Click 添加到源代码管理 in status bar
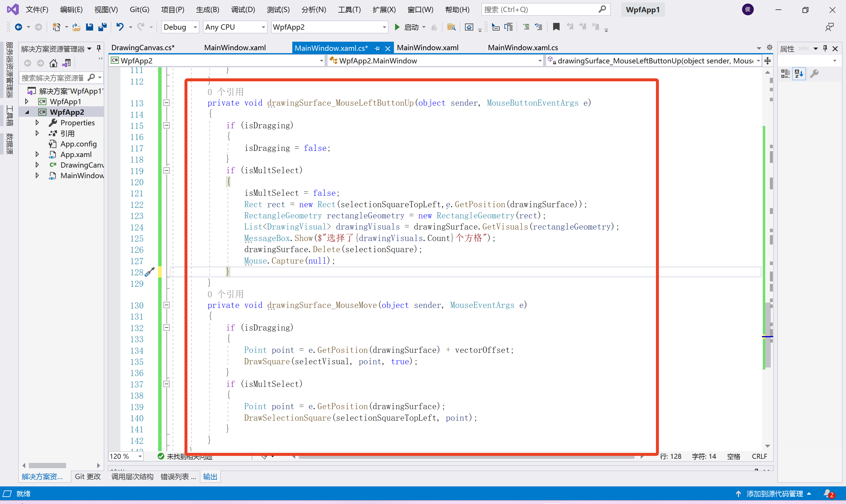The width and height of the screenshot is (846, 504). click(774, 493)
